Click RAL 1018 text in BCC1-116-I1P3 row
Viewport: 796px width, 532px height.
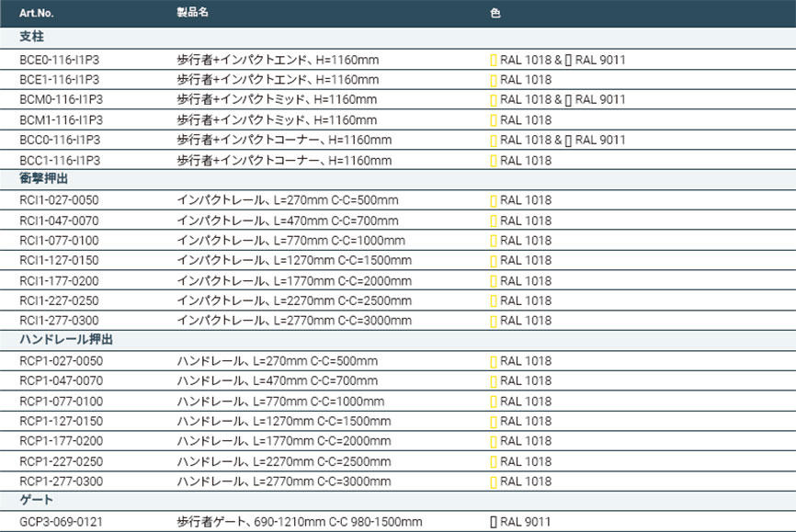click(x=526, y=161)
